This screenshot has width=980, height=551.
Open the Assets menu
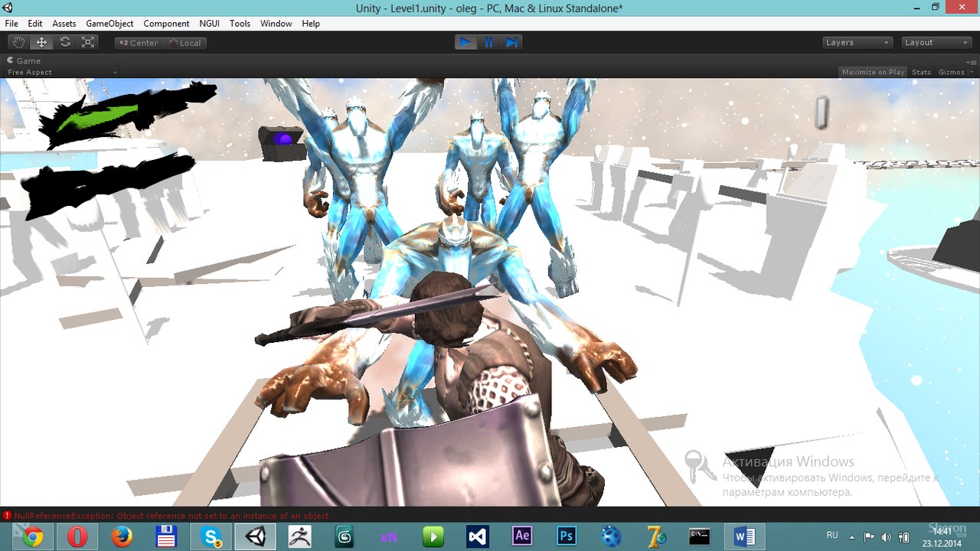click(64, 24)
